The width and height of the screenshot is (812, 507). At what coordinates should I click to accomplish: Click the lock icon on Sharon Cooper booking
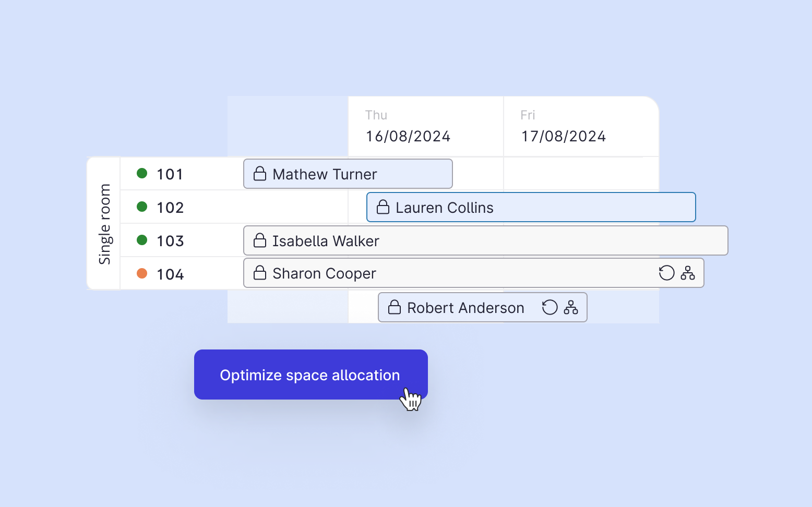[x=260, y=273]
